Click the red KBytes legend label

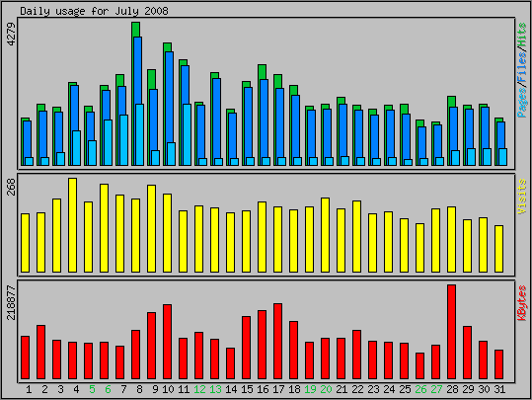coord(522,303)
